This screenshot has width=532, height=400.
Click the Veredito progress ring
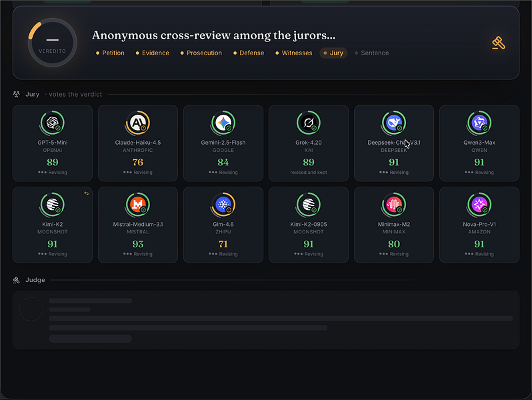tap(52, 43)
